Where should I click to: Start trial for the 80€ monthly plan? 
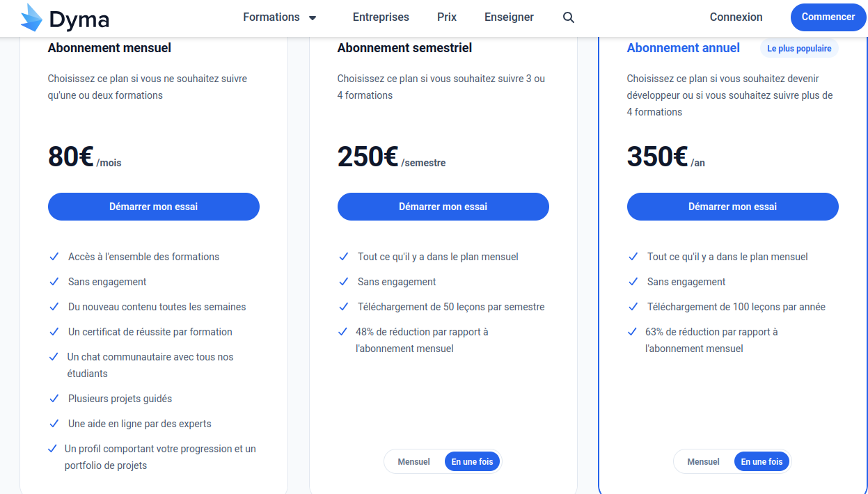pos(153,207)
